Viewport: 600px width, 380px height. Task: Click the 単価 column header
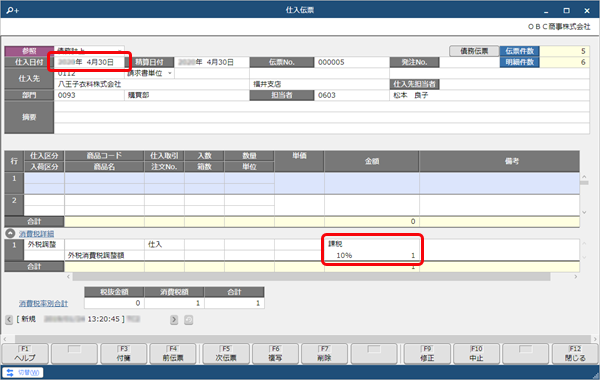(x=299, y=161)
